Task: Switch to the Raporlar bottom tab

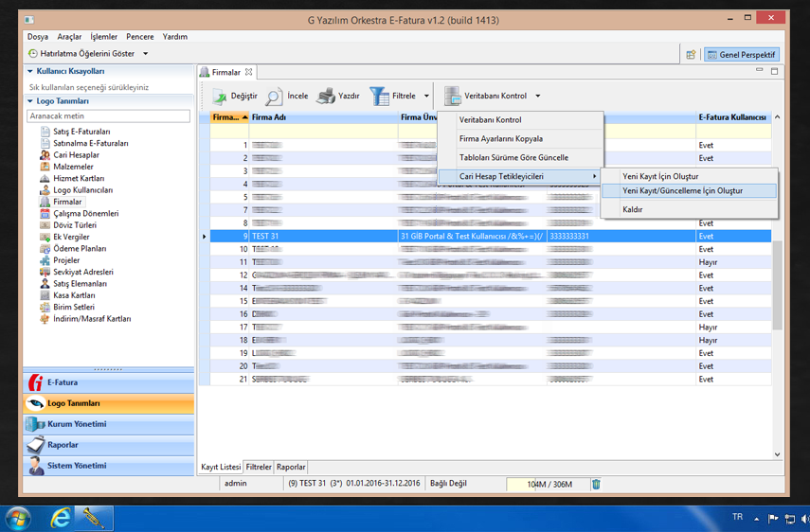Action: [x=291, y=467]
